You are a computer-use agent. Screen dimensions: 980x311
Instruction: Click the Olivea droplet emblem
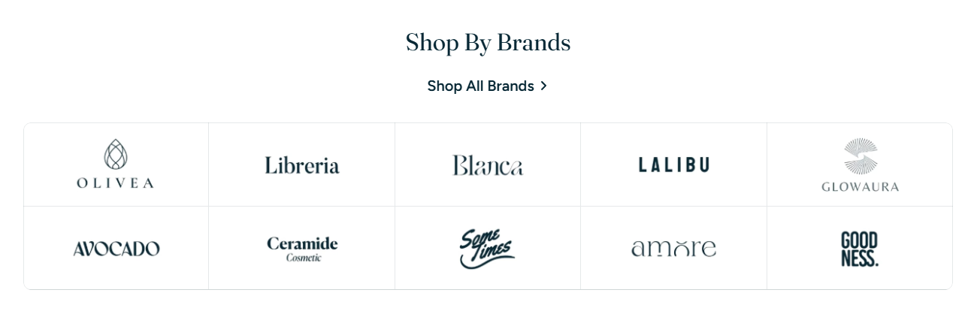click(116, 154)
